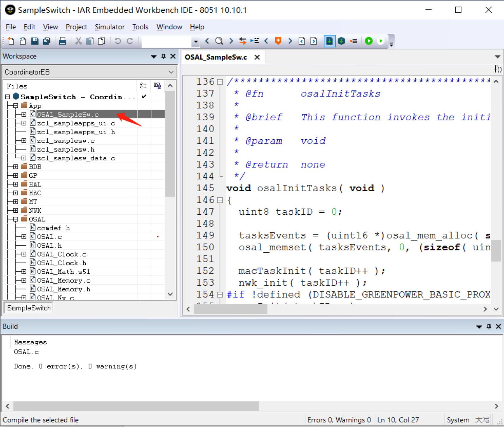
Task: Open the Build panel dropdown menu arrow
Action: (479, 327)
